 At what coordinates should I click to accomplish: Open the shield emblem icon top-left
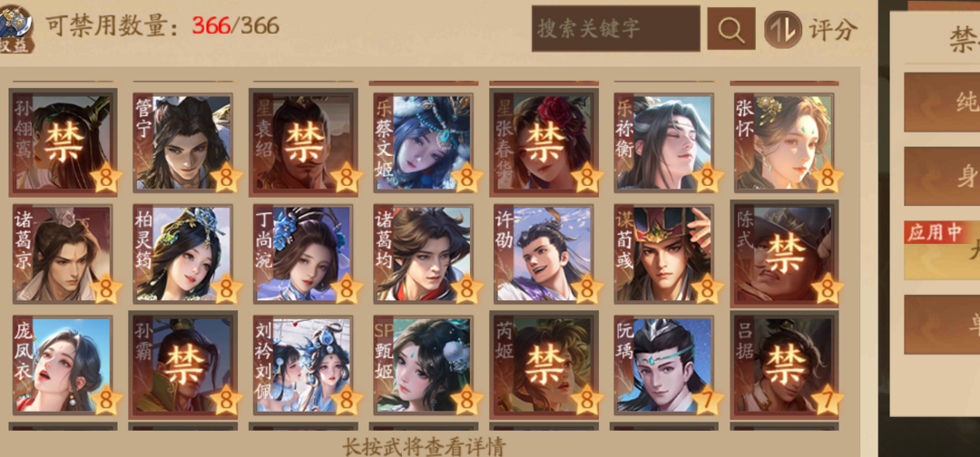tap(16, 28)
